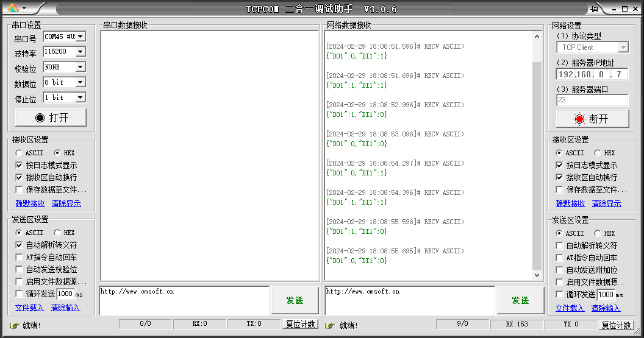Expand the 波特率 115200 dropdown
This screenshot has width=644, height=338.
tap(80, 52)
